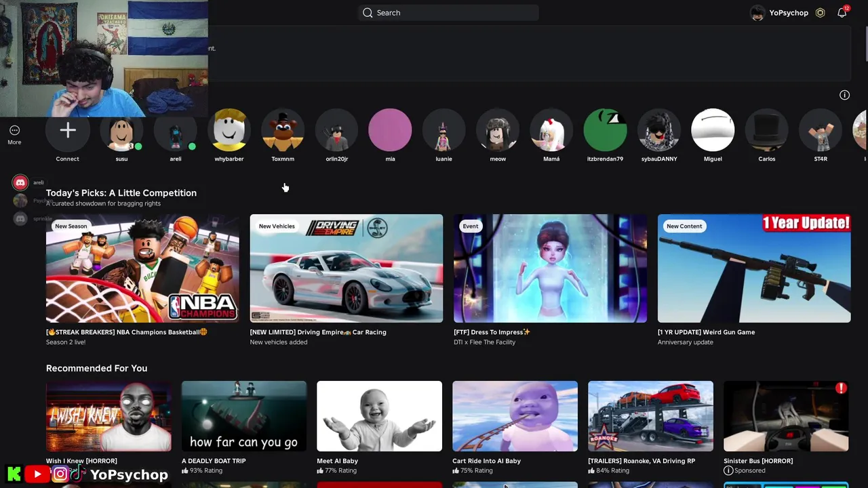The width and height of the screenshot is (868, 488).
Task: Open A Deadly Boat Trip thumbnail
Action: 244,416
